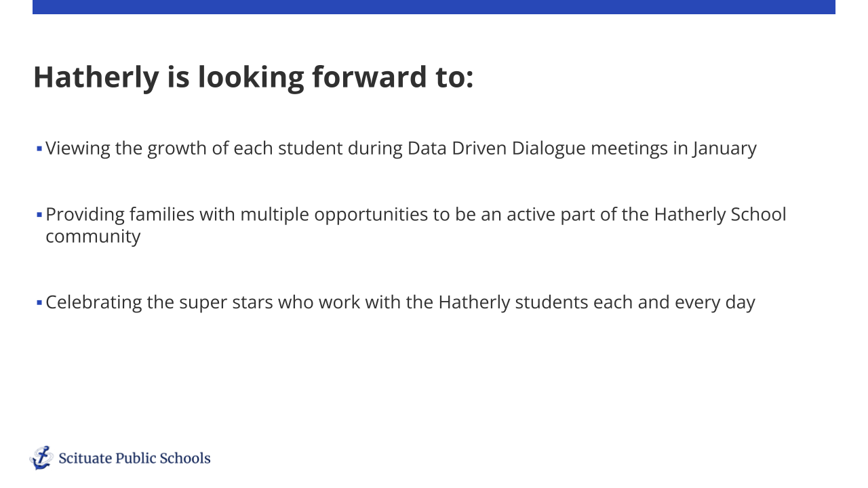The width and height of the screenshot is (868, 488).
Task: Select the first bullet marker before 'Viewing'
Action: [39, 148]
